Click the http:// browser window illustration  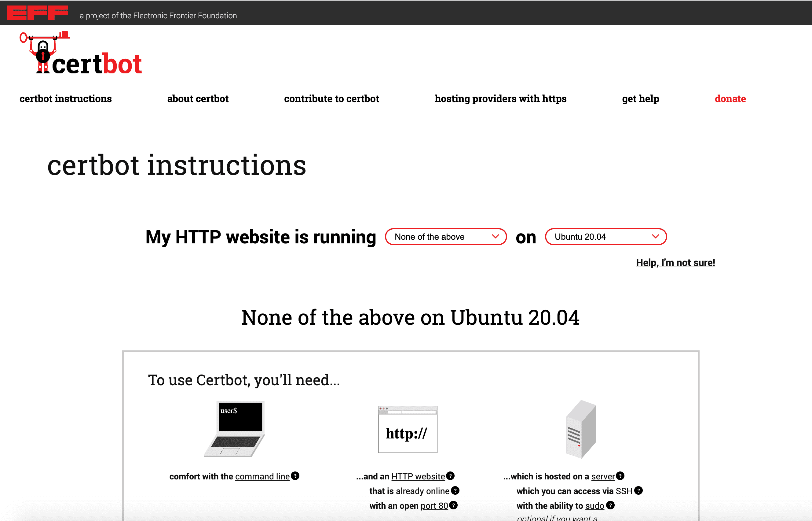[407, 430]
